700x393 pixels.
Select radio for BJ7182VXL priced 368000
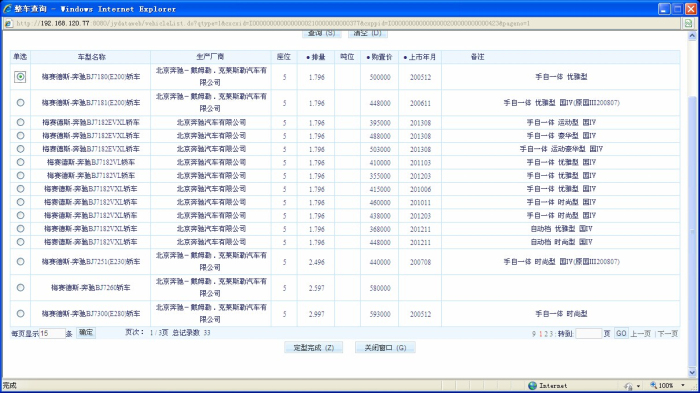click(x=20, y=229)
